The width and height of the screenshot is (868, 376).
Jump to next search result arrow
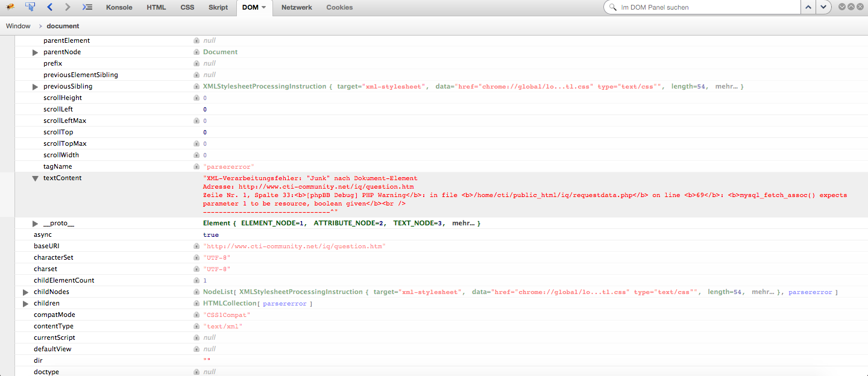click(x=823, y=7)
